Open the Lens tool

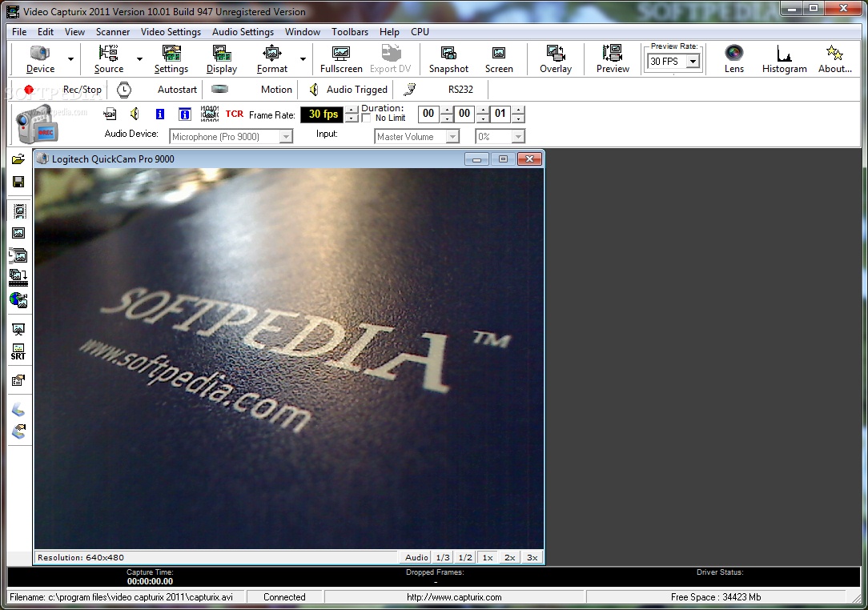(x=734, y=59)
